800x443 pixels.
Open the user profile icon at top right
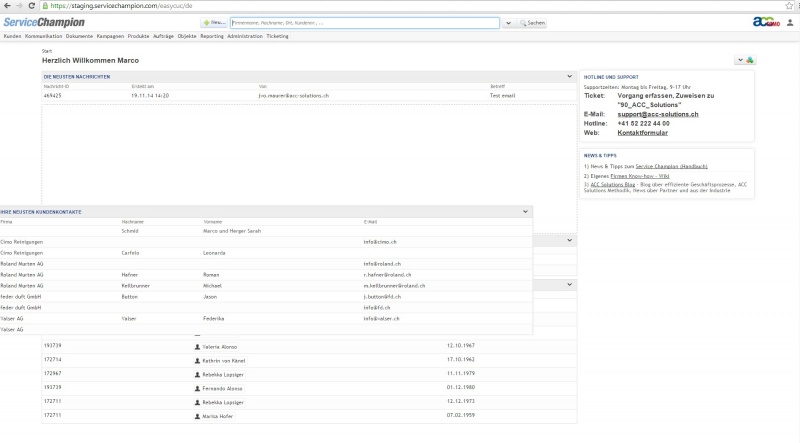point(790,22)
